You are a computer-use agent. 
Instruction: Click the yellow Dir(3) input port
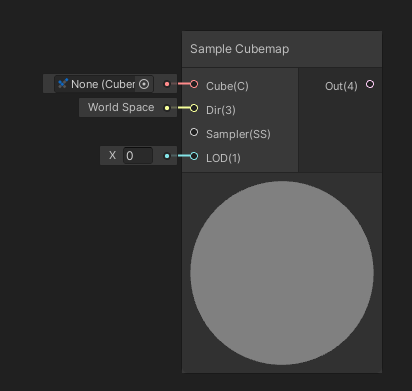tap(194, 108)
